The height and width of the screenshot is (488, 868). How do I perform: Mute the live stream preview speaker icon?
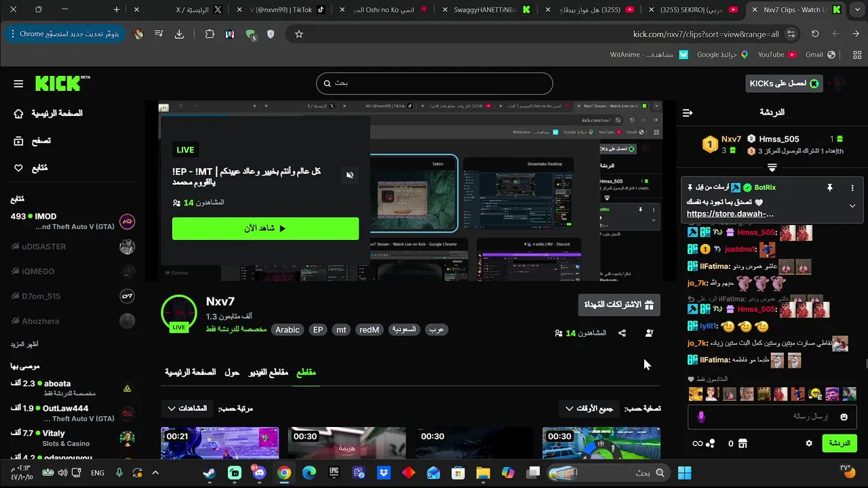tap(350, 175)
